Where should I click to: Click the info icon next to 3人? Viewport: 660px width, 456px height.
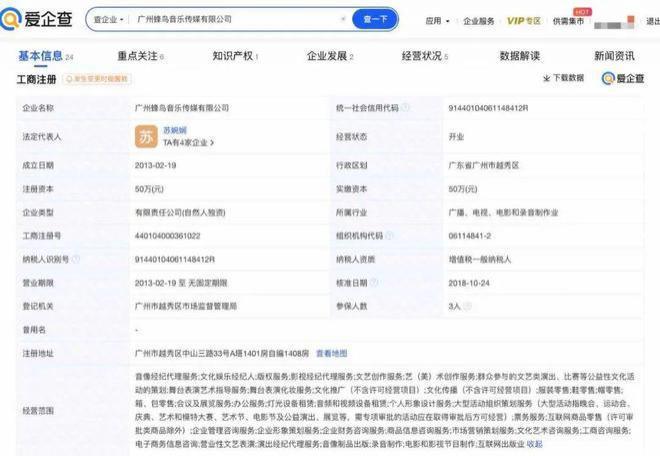point(467,306)
